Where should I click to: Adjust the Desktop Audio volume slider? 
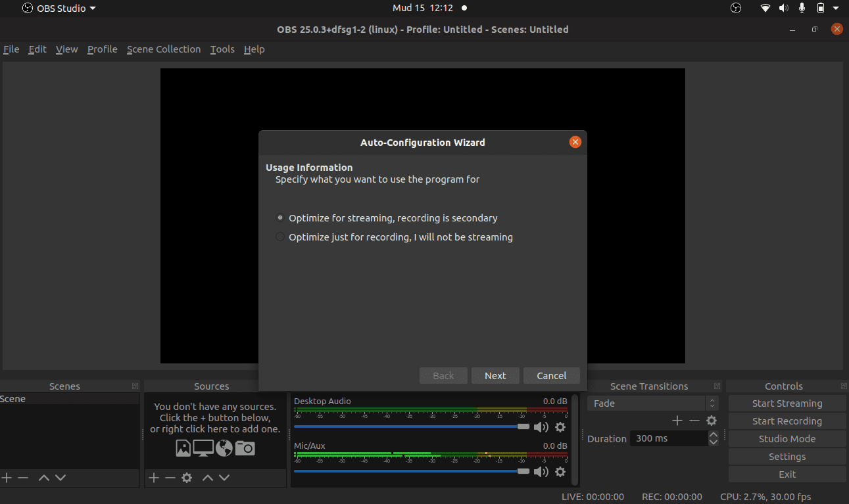[x=412, y=426]
